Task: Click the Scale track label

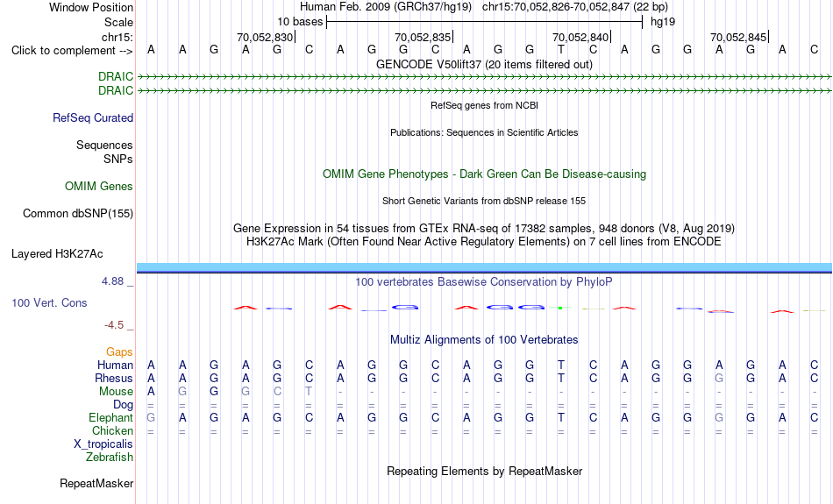Action: pos(118,22)
